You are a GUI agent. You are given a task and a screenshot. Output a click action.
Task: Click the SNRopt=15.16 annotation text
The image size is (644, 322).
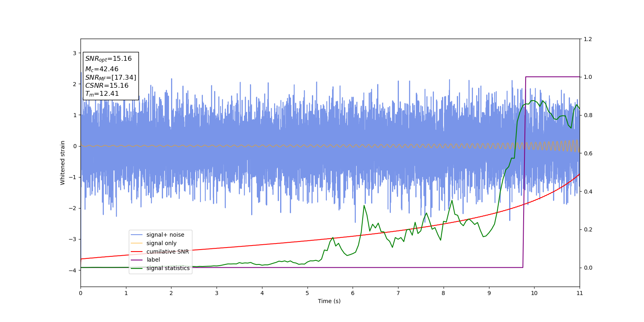pos(108,59)
